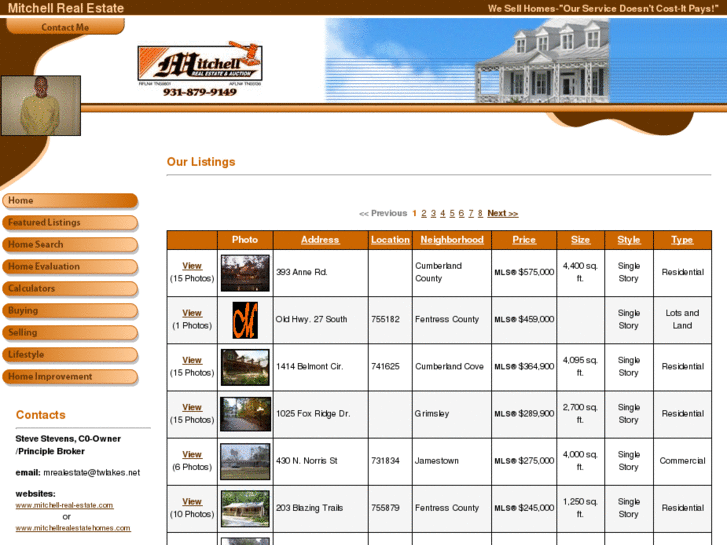Sort listings by Style column

point(629,240)
